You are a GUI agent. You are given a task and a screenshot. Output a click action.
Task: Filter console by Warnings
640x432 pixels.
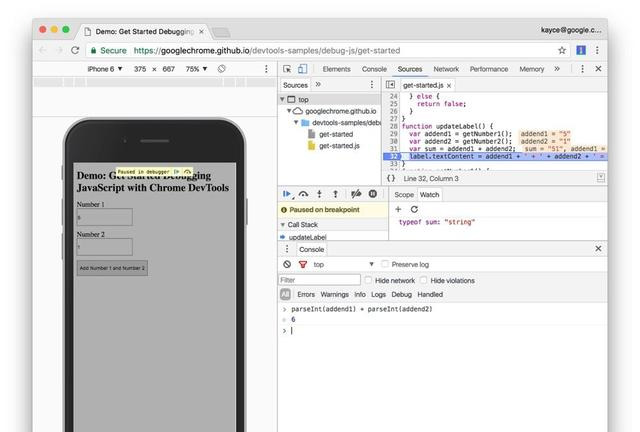[x=335, y=294]
